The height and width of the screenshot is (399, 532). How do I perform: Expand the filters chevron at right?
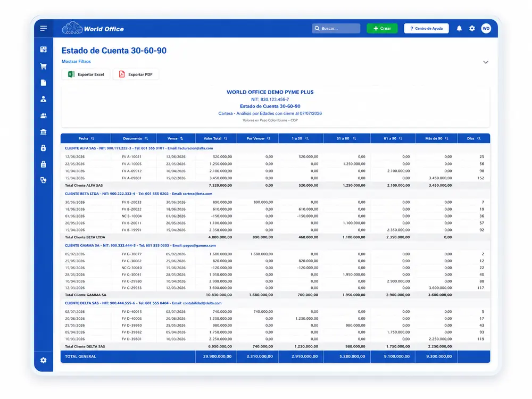[x=486, y=62]
